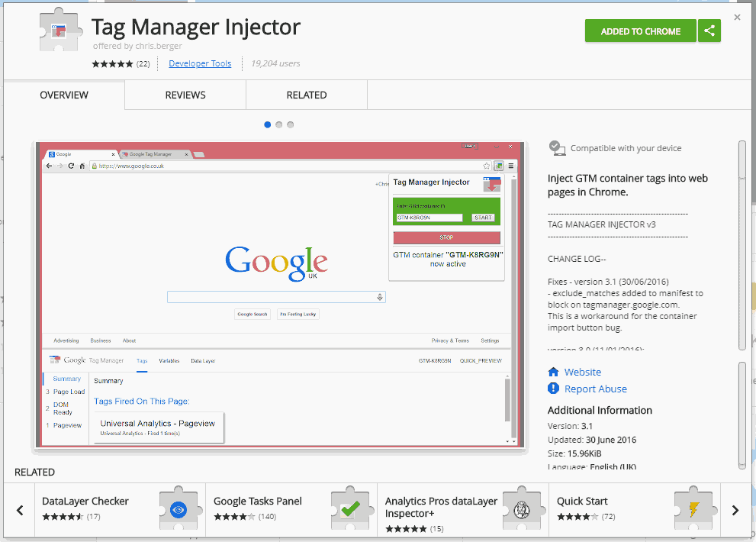The width and height of the screenshot is (756, 542).
Task: Click the TAG MANAGER INJECTOR v3 heading text
Action: 601,224
